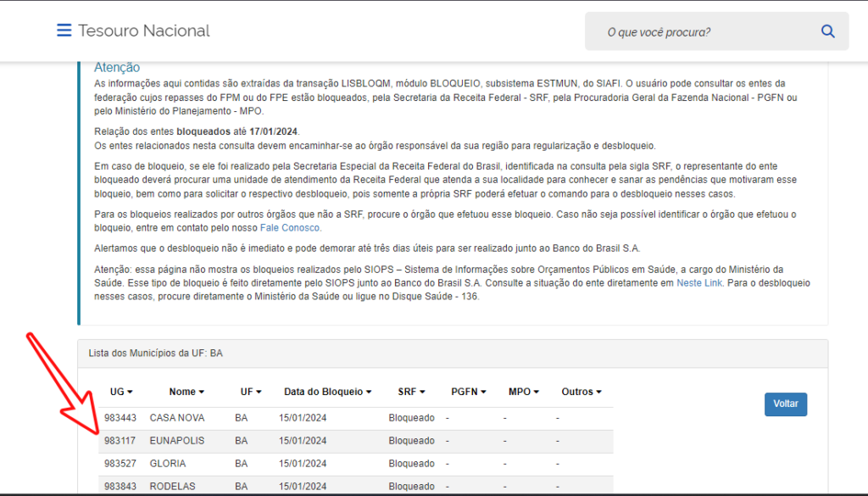Sort by Data do Bloqueio column
The width and height of the screenshot is (868, 496).
click(x=327, y=392)
